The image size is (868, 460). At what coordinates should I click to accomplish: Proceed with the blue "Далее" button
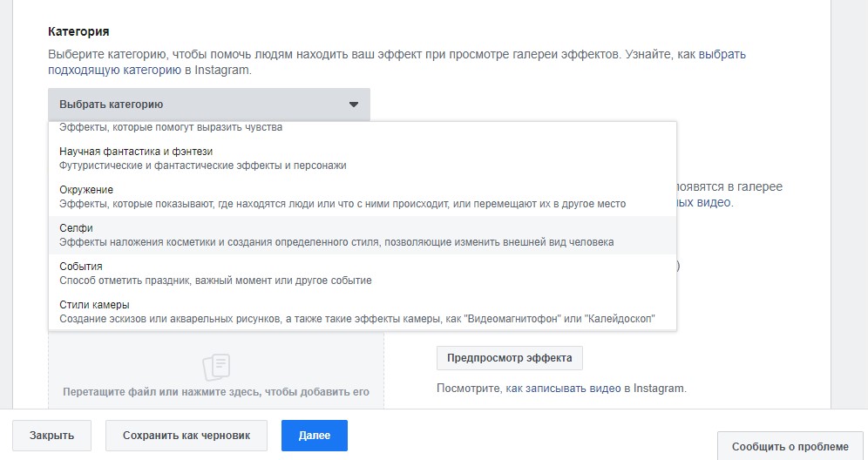click(x=314, y=436)
